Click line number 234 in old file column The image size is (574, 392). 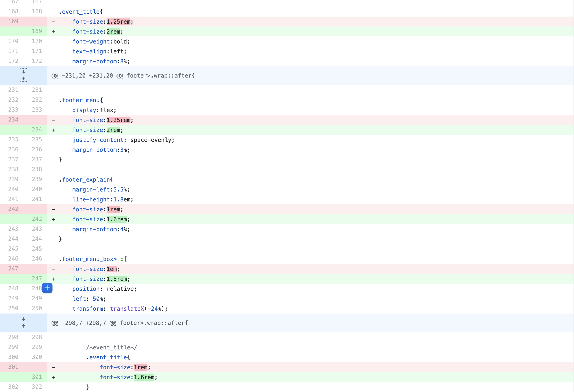coord(13,120)
